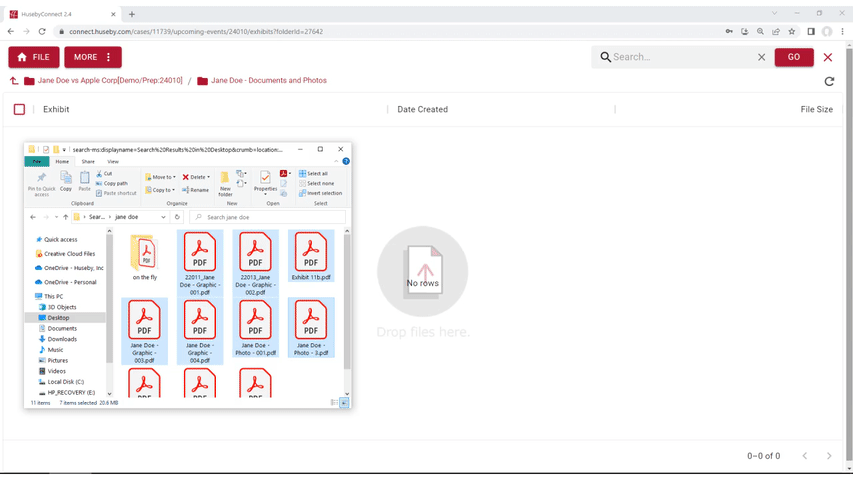This screenshot has width=853, height=480.
Task: Select Jane Doe - Graphic - 003.pdf
Action: click(144, 331)
